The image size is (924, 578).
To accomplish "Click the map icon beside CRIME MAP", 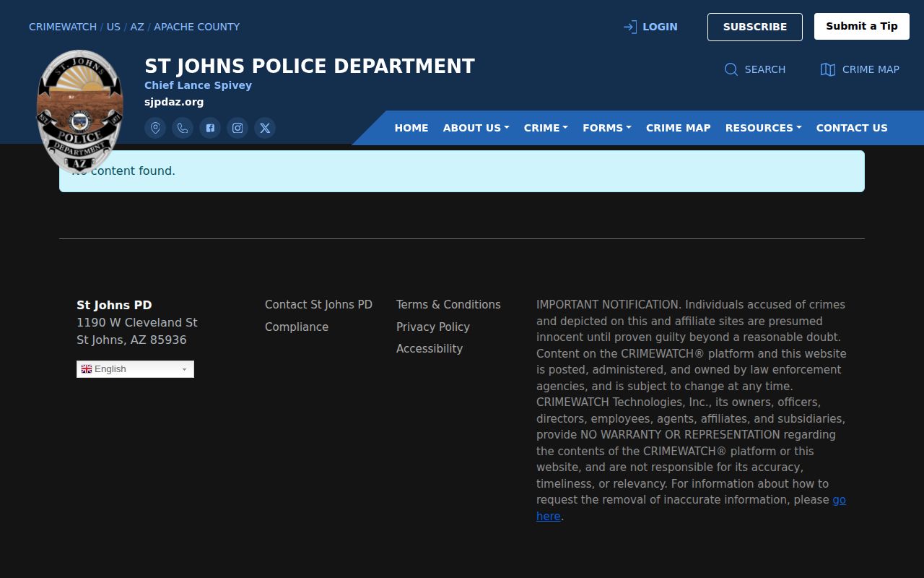I will (828, 69).
